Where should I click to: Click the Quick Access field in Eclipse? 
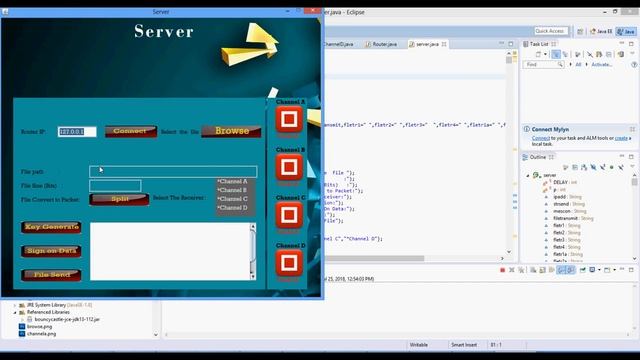[551, 31]
